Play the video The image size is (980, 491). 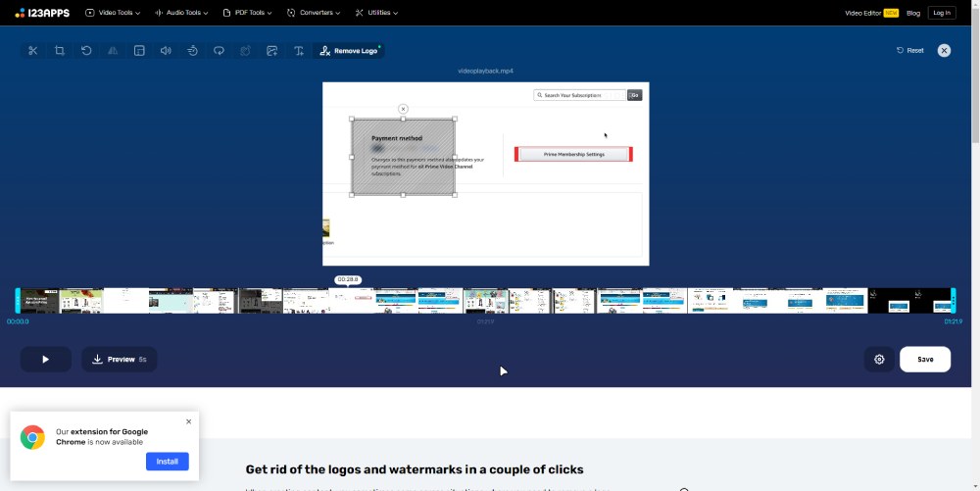point(46,360)
